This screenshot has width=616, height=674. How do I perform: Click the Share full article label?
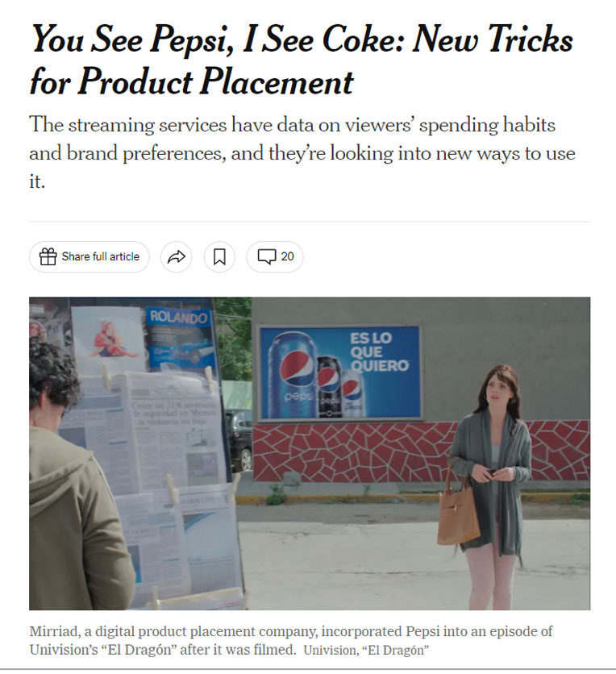point(101,256)
